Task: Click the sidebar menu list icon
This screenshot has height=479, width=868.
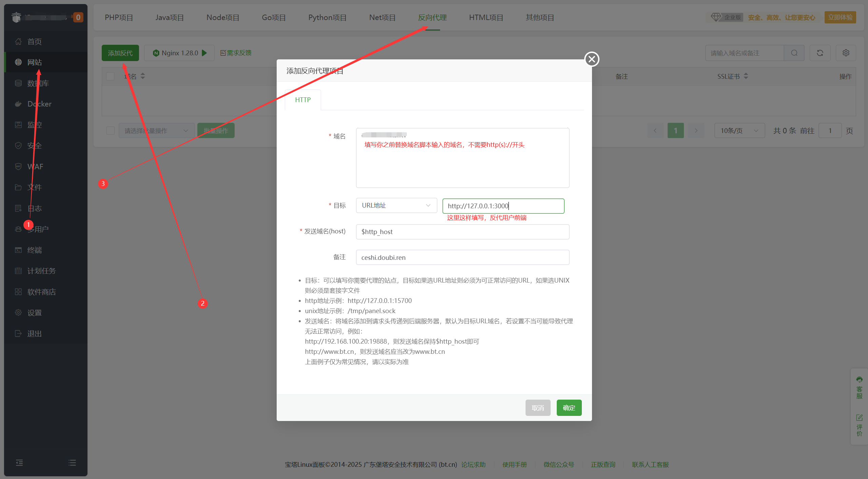Action: 72,463
